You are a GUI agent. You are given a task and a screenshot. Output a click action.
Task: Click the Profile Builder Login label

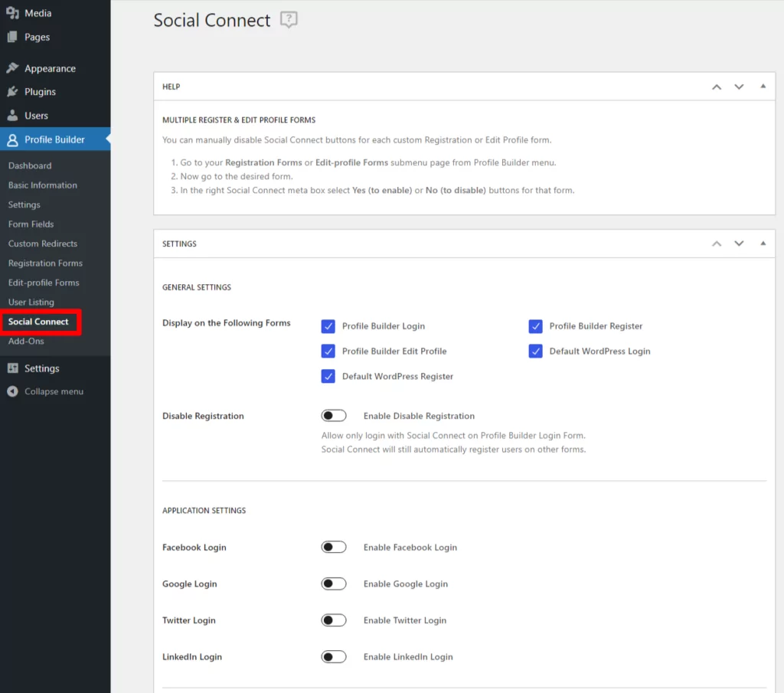[384, 326]
